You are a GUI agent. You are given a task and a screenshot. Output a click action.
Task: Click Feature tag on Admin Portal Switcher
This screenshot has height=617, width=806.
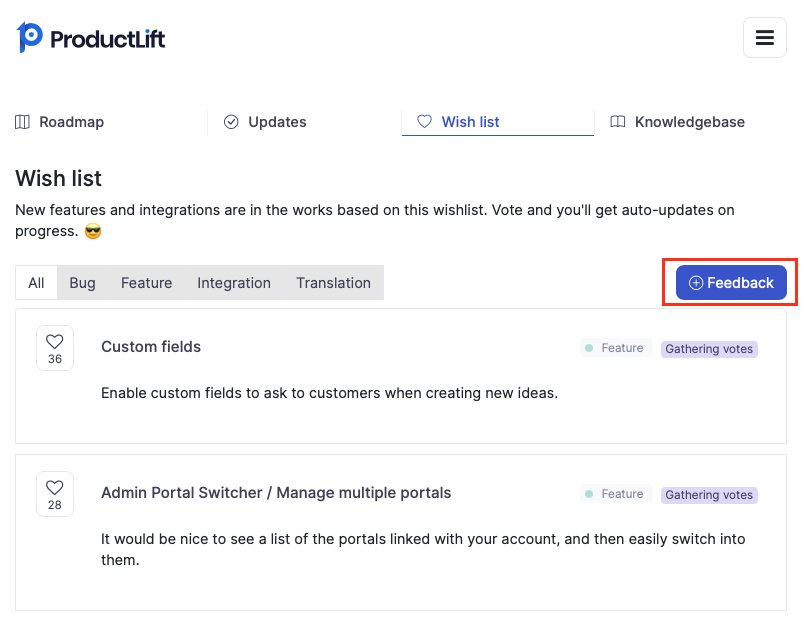click(616, 494)
